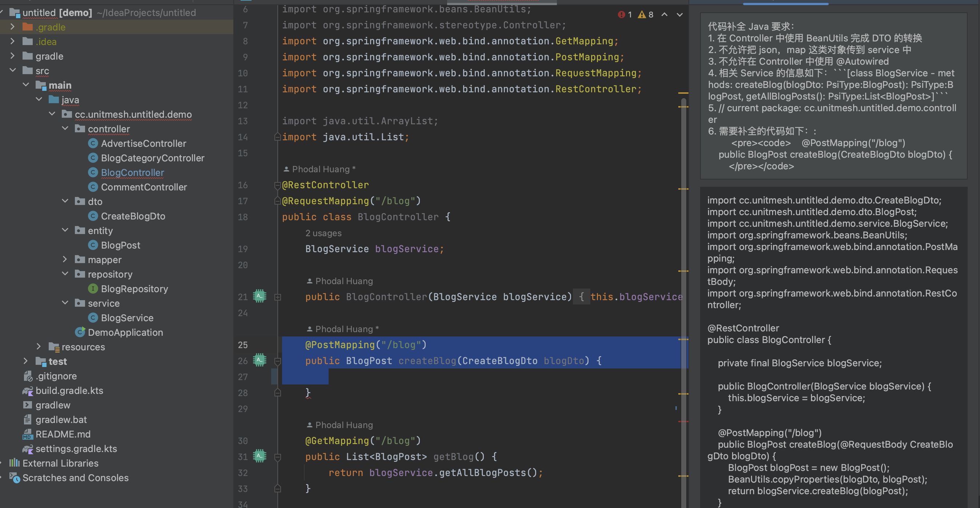Click the settings.gradle.kts gradle icon
Viewport: 980px width, 508px height.
point(28,449)
